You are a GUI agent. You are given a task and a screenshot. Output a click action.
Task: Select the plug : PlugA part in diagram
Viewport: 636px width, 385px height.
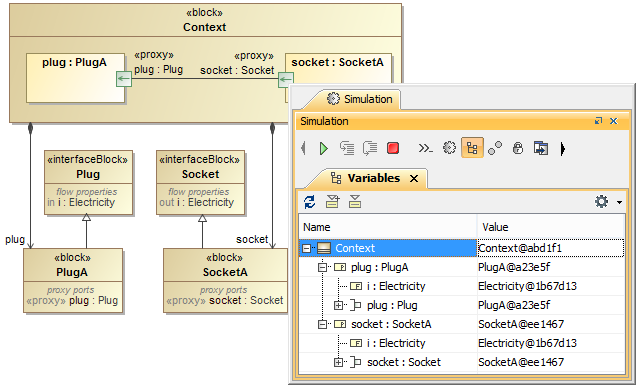tap(75, 77)
